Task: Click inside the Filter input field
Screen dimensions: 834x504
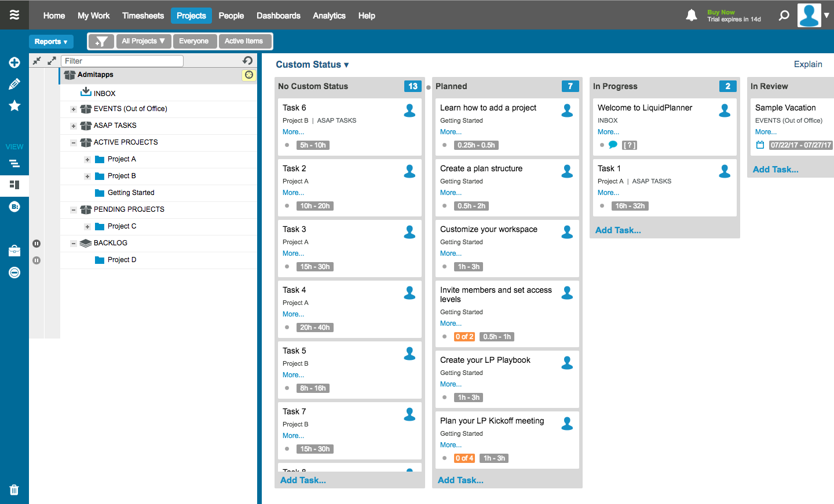Action: pyautogui.click(x=122, y=61)
